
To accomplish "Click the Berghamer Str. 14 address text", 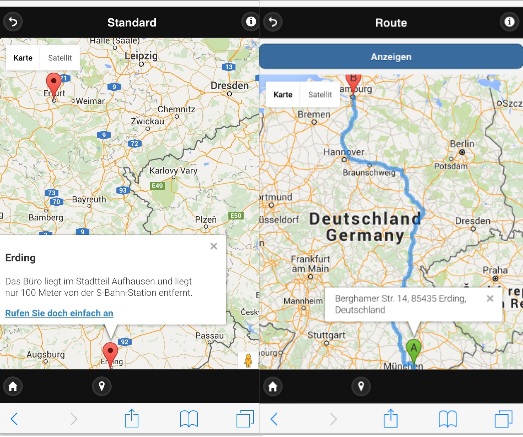I will pos(400,304).
